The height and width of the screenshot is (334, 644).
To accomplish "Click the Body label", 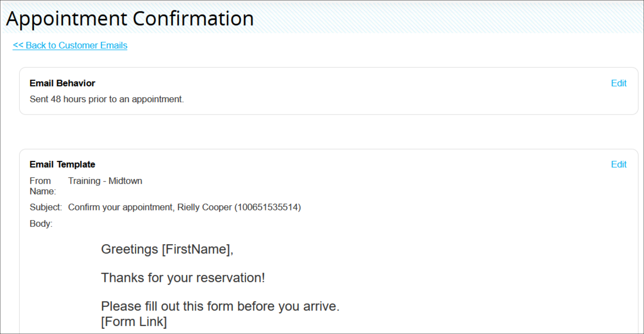I will (41, 224).
